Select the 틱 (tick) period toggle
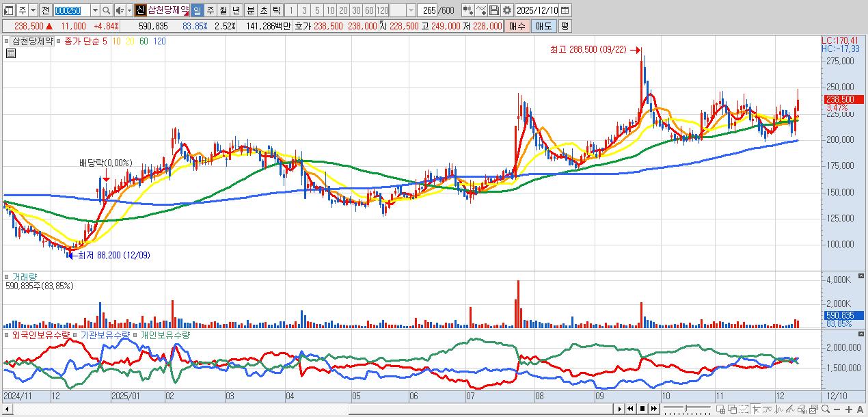868x417 pixels. point(276,10)
